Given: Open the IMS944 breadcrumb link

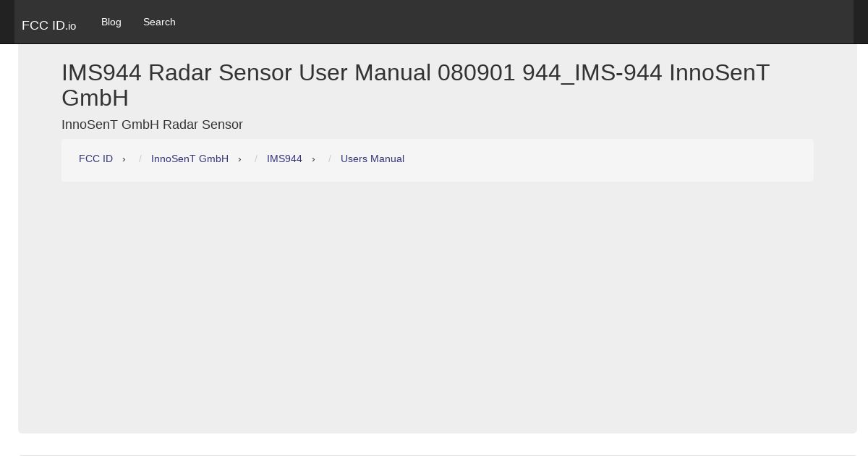Looking at the screenshot, I should [284, 159].
